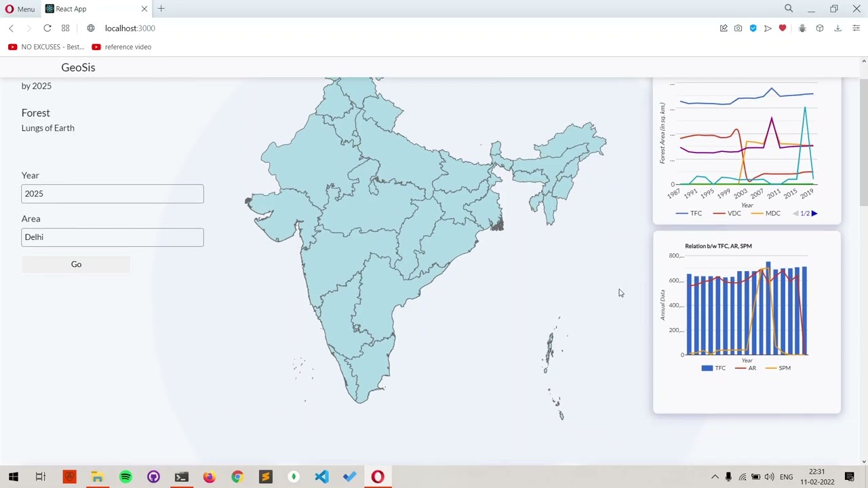Open Easy Setup sliders icon
The width and height of the screenshot is (868, 488).
click(x=856, y=28)
